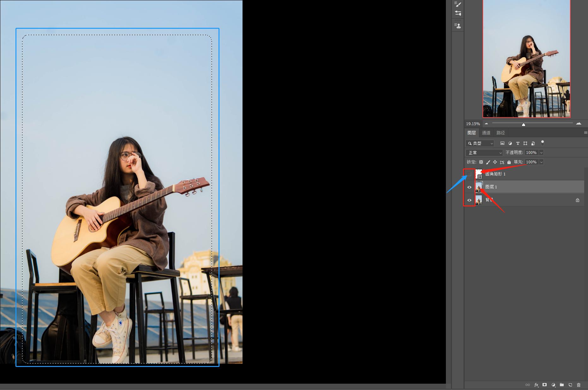Expand the 不透明度 opacity dropdown arrow

click(541, 153)
